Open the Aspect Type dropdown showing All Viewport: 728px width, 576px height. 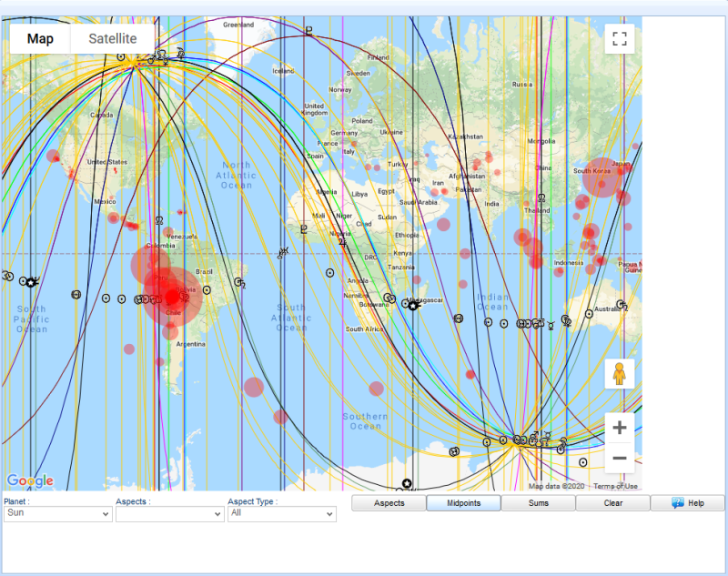pyautogui.click(x=281, y=514)
